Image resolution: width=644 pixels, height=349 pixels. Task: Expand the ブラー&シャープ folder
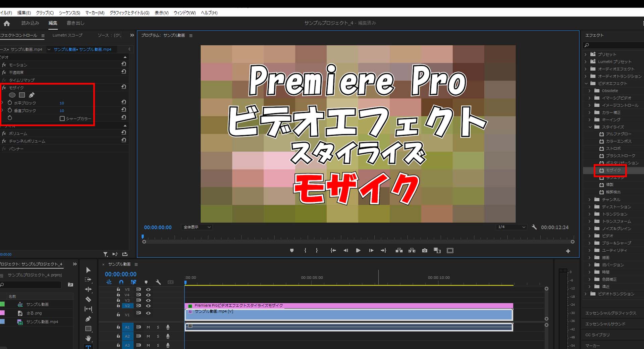point(590,243)
